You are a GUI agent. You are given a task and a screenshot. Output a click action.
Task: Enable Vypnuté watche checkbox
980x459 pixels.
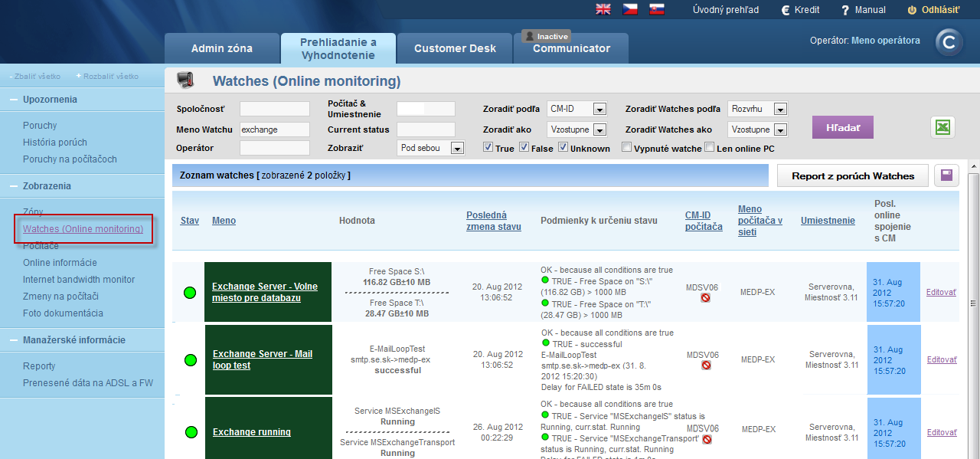[x=627, y=148]
